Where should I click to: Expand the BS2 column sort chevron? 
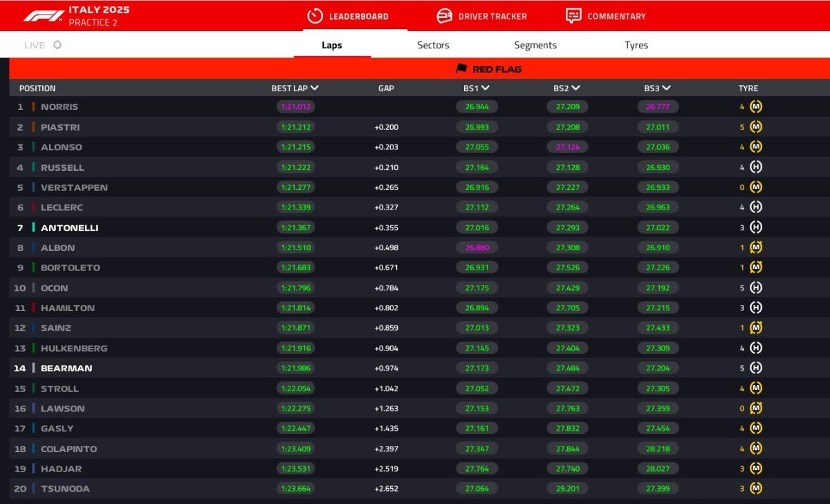575,88
